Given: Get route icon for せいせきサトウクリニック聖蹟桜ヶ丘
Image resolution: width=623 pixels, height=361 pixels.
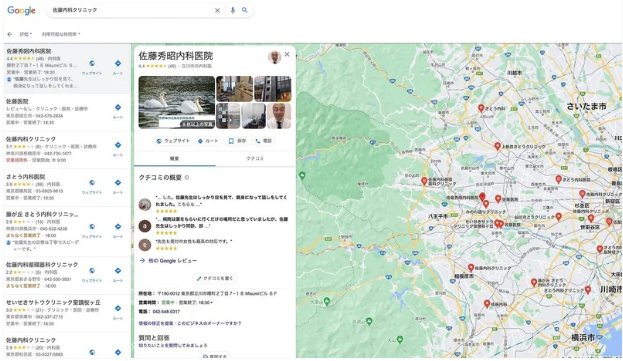Looking at the screenshot, I should [118, 308].
